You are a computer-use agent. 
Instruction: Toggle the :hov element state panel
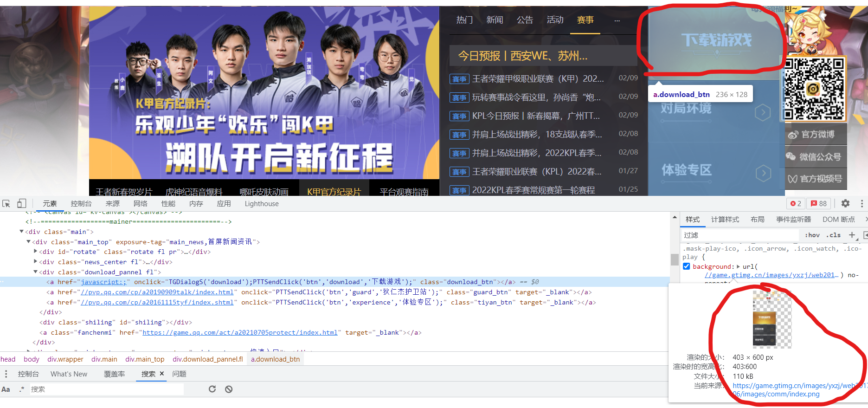[x=812, y=235]
